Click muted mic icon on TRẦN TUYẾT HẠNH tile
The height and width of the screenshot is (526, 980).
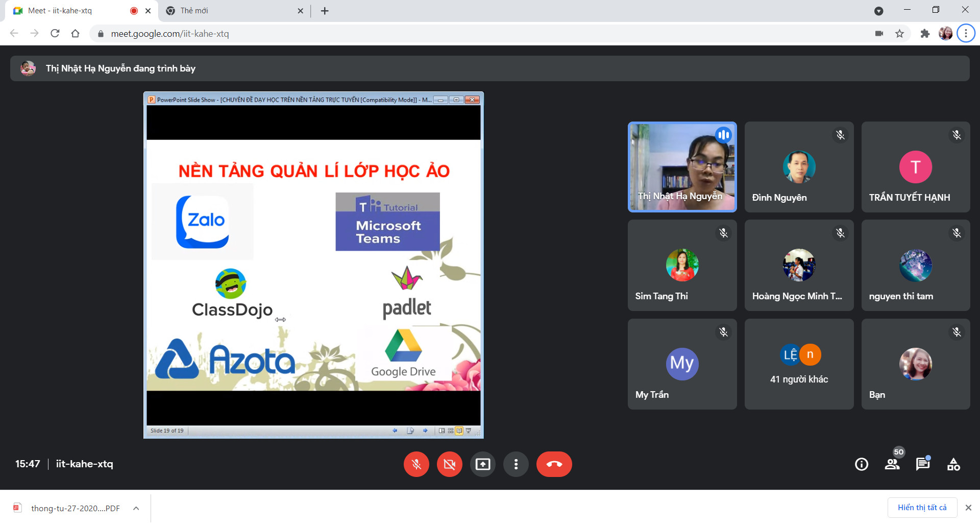point(957,135)
